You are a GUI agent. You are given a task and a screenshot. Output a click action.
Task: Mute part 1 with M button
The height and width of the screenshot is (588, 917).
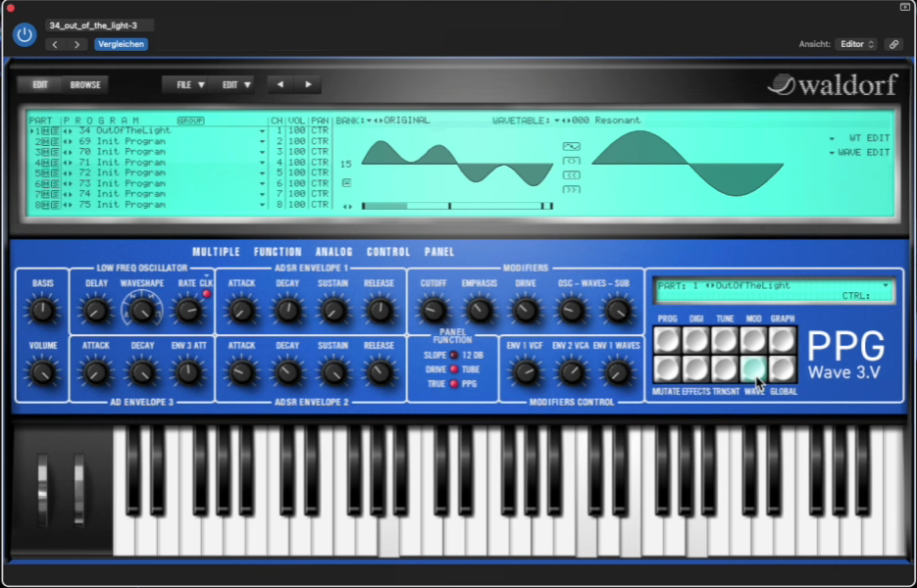pyautogui.click(x=46, y=131)
